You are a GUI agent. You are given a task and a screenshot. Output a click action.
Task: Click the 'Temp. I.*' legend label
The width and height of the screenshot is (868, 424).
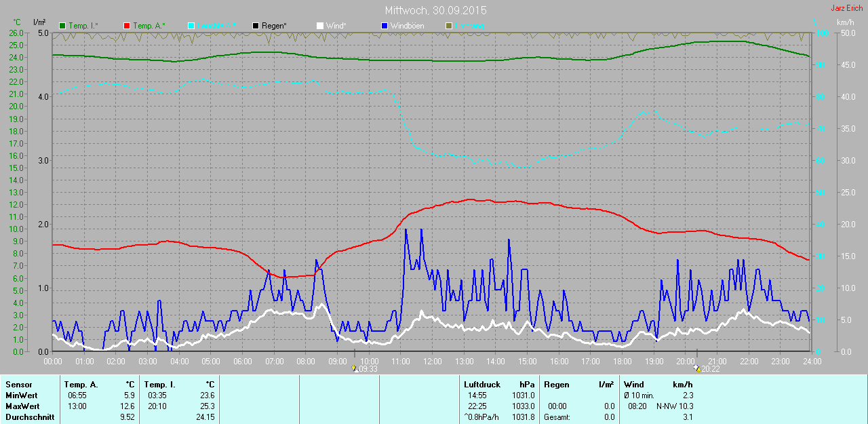[84, 26]
